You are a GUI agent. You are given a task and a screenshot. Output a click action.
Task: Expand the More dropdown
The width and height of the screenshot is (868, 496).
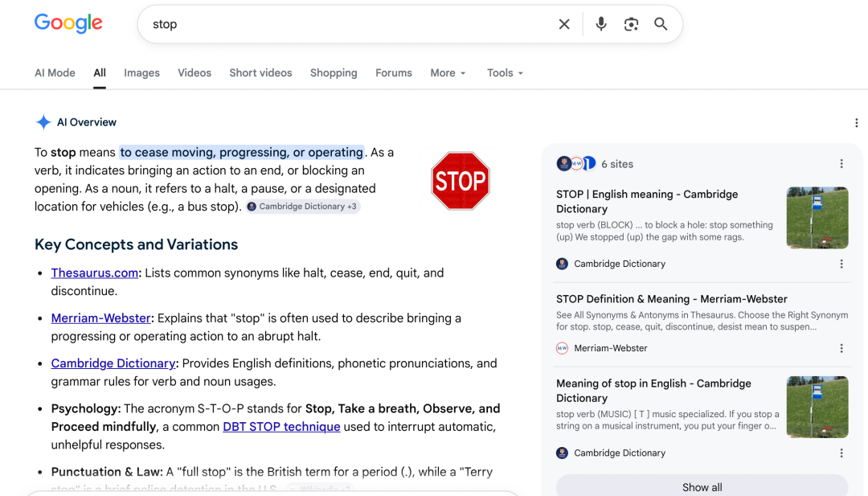pos(448,73)
